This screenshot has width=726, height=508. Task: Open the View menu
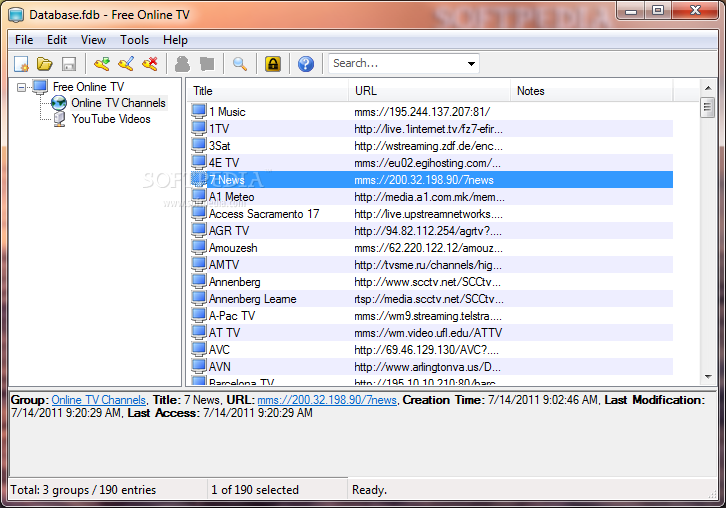coord(94,40)
